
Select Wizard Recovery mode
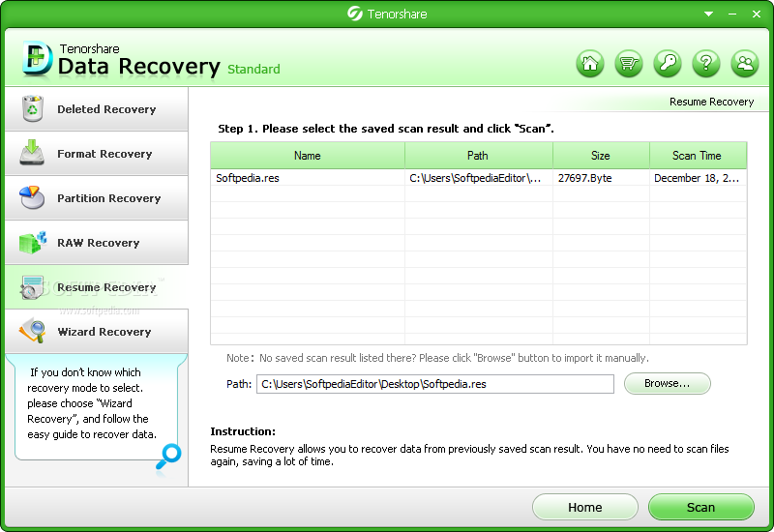[x=97, y=331]
